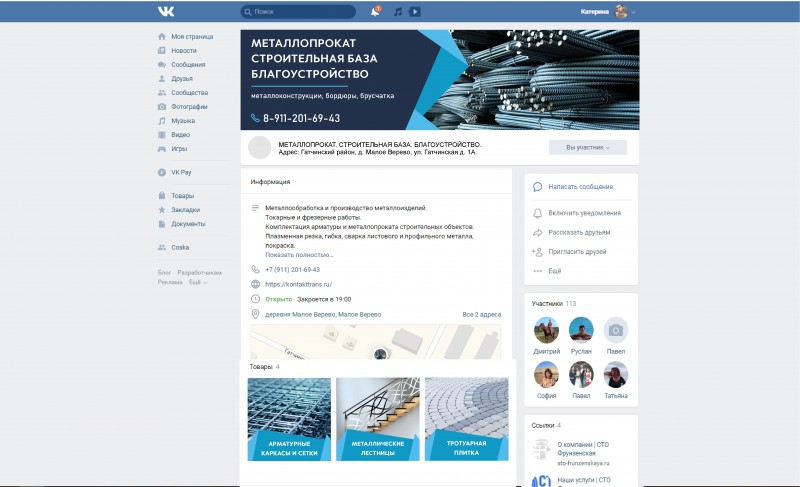Viewport: 800px width, 487px height.
Task: Click the document icon beside Документы
Action: coord(162,224)
